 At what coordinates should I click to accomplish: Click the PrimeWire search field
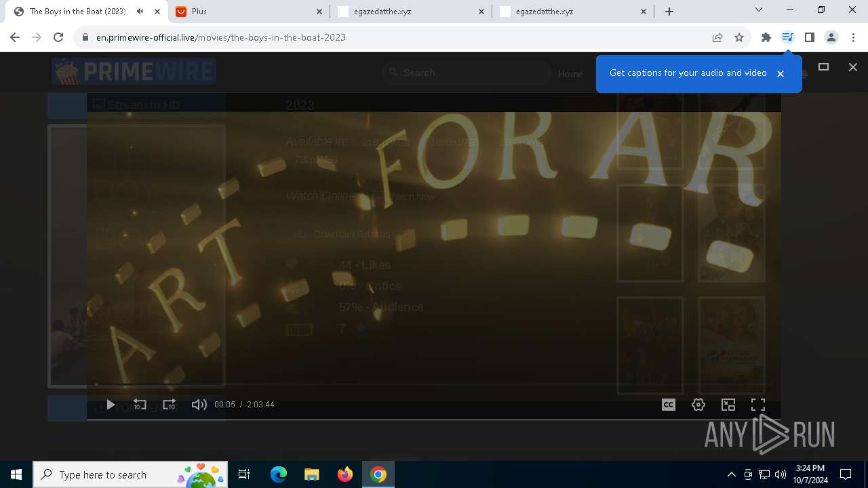[x=467, y=73]
